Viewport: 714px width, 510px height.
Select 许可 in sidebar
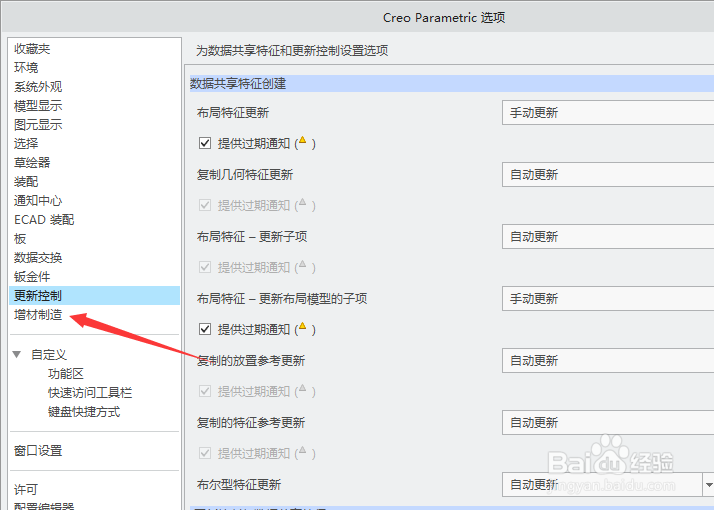coord(26,490)
